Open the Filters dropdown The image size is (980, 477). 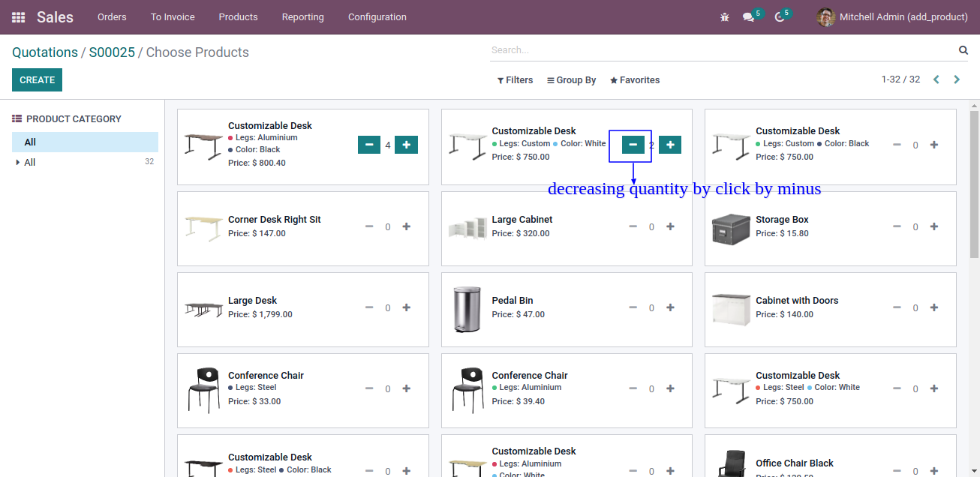point(515,80)
